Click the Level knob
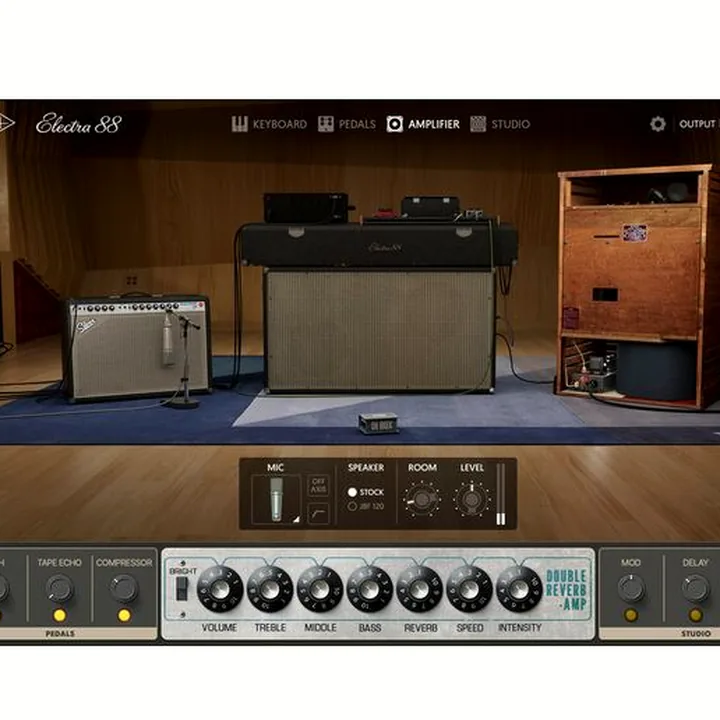The width and height of the screenshot is (720, 720). [471, 500]
